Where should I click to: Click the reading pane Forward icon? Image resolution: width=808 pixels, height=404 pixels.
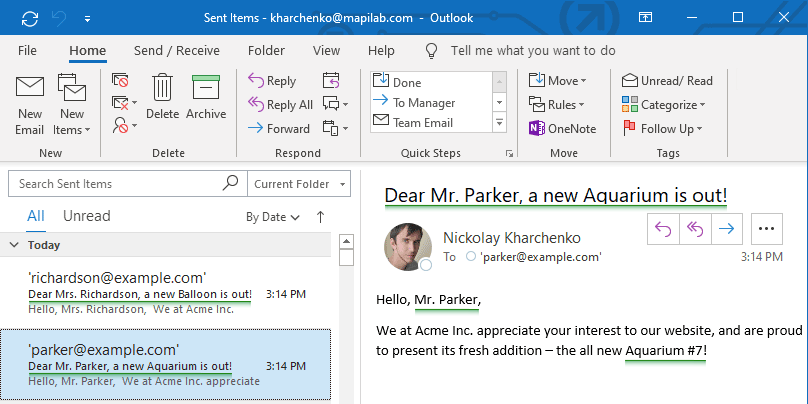pyautogui.click(x=727, y=229)
